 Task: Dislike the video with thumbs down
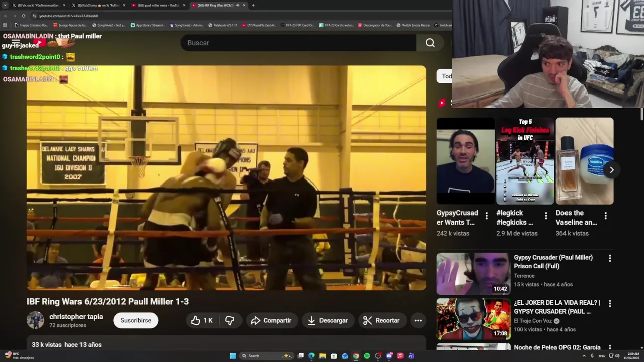pyautogui.click(x=230, y=320)
